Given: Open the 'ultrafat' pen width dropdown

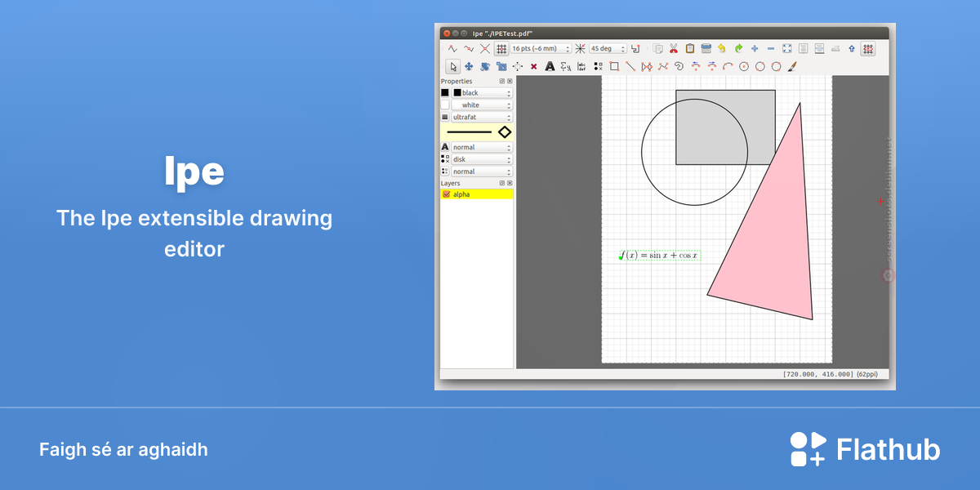Looking at the screenshot, I should coord(483,118).
